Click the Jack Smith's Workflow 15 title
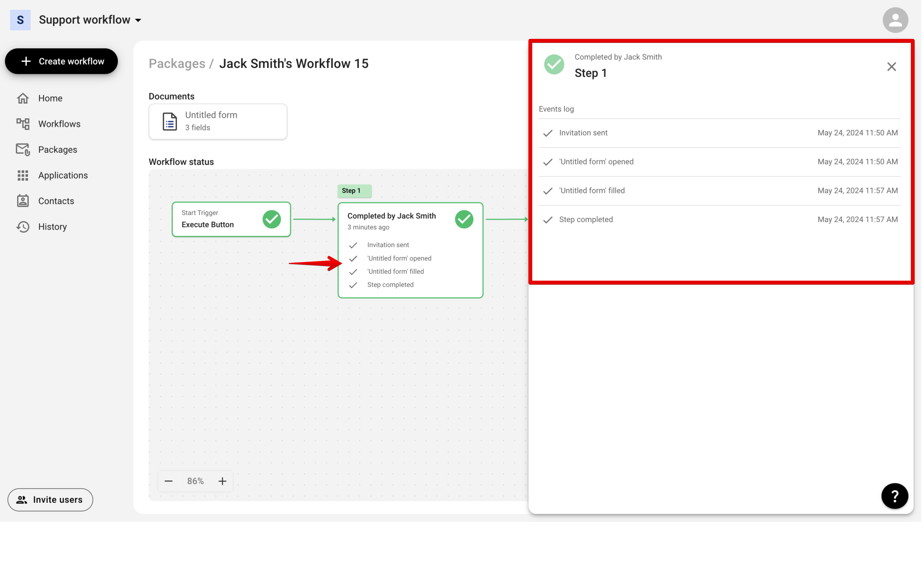Screen dimensions: 924x578 point(294,64)
